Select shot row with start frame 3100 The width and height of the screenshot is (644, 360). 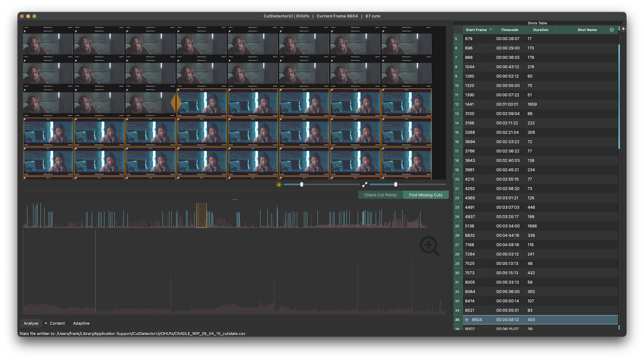(536, 114)
